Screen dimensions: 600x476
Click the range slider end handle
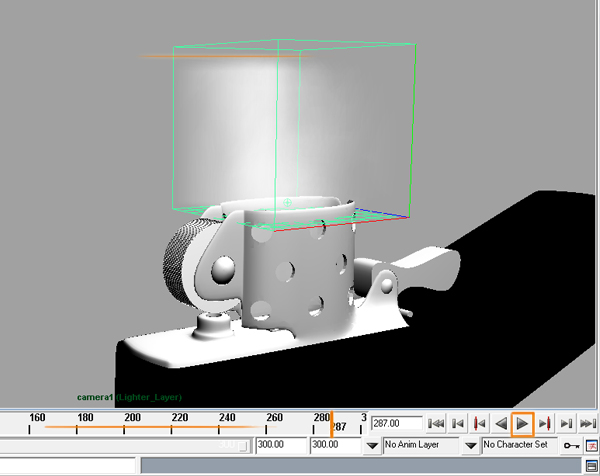coord(243,446)
